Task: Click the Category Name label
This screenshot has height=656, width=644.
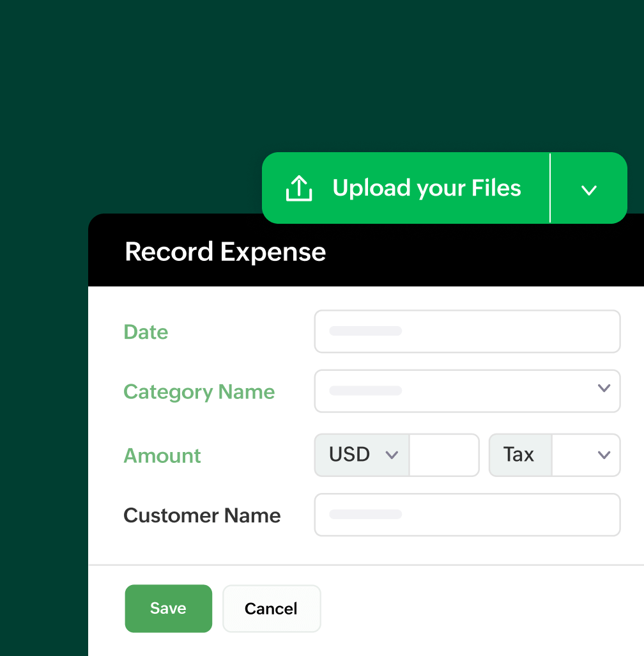Action: point(199,391)
